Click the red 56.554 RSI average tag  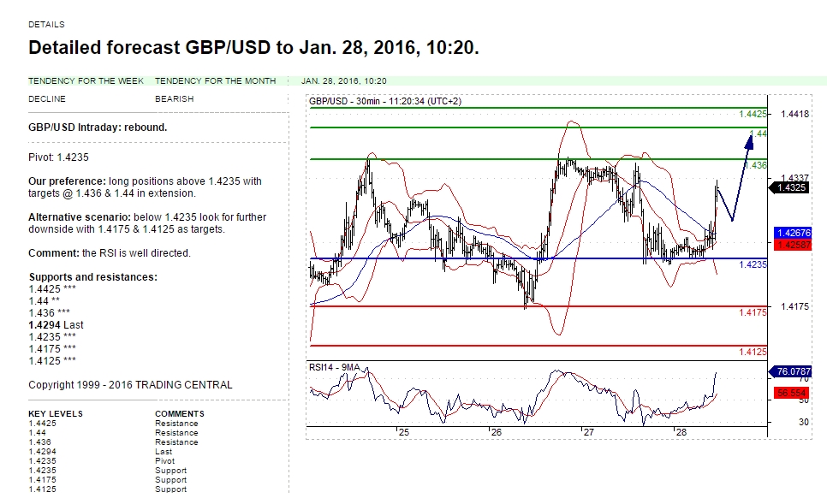point(792,393)
